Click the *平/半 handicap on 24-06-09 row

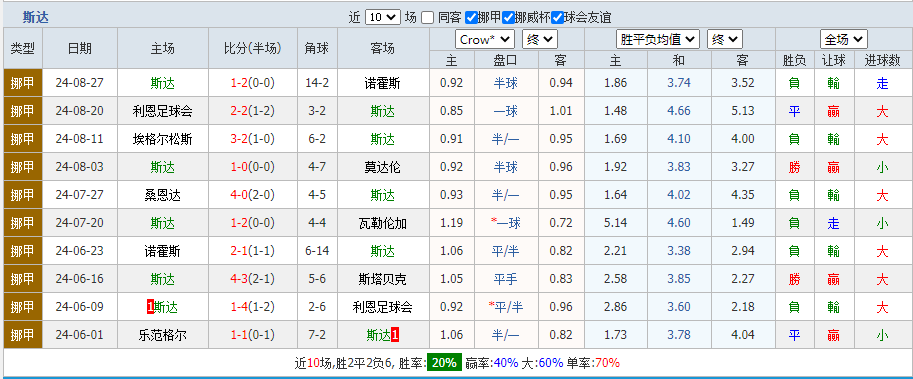pyautogui.click(x=505, y=307)
